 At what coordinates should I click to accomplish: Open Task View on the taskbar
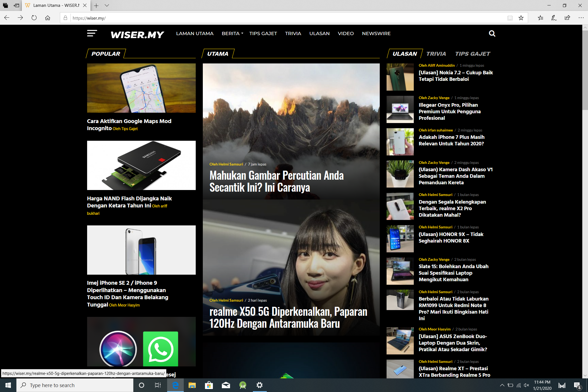coord(158,385)
